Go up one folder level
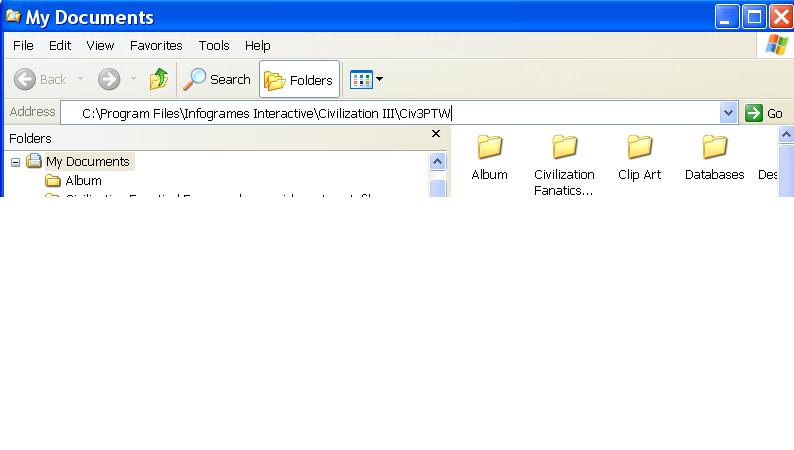This screenshot has height=450, width=794. click(158, 79)
